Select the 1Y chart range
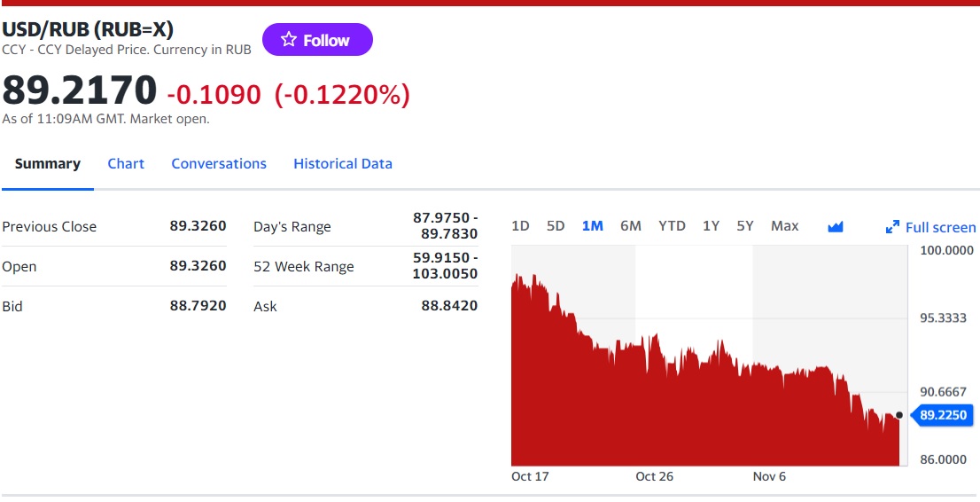 point(711,226)
